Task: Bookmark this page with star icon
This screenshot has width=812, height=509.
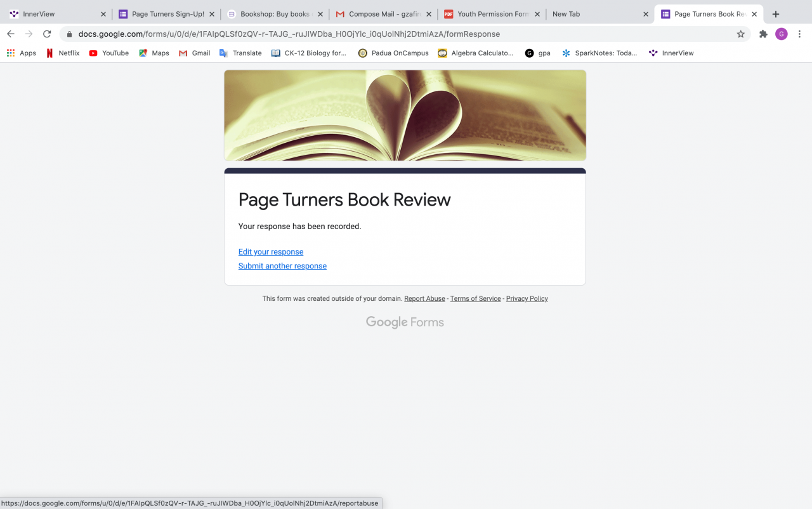Action: (x=740, y=34)
